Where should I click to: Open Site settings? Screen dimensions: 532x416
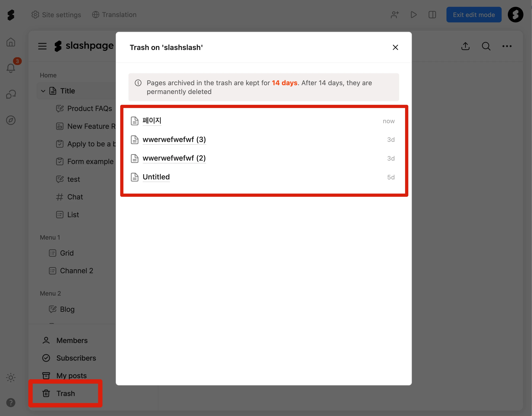tap(56, 15)
